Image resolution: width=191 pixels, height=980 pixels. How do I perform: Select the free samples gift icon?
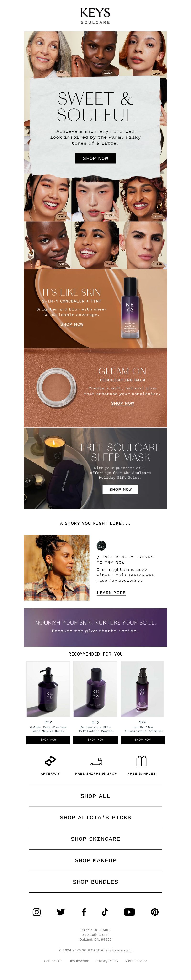click(x=141, y=761)
